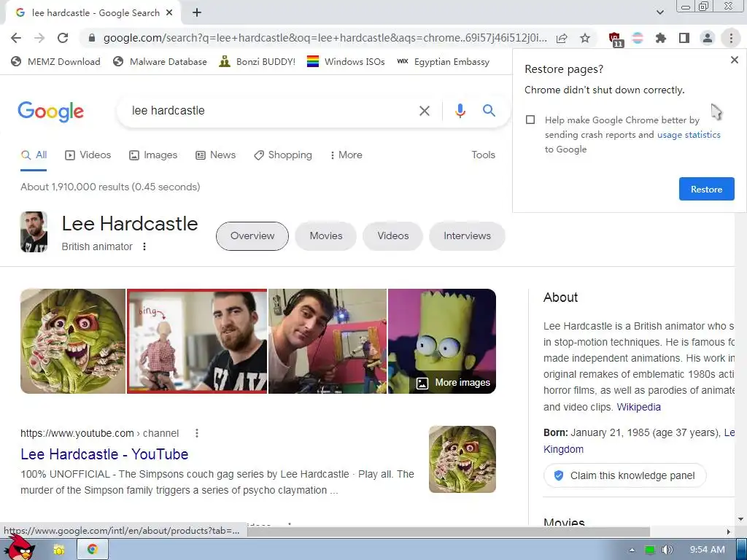
Task: Open the green zombie plate image
Action: [73, 341]
